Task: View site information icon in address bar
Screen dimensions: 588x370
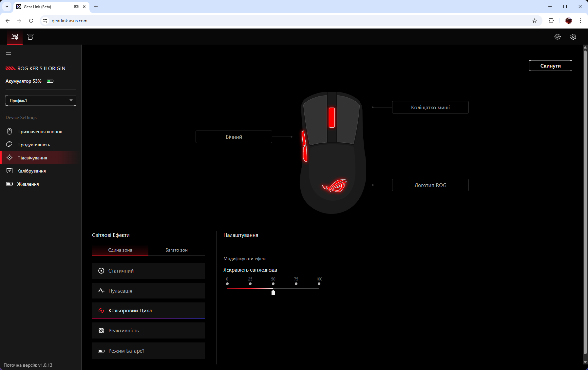Action: coord(45,21)
